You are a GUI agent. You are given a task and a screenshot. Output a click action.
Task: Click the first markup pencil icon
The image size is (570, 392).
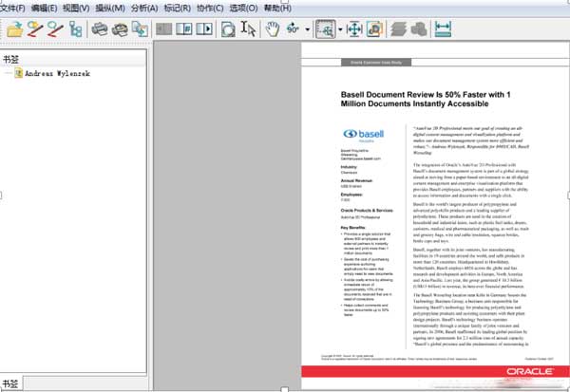click(x=35, y=29)
